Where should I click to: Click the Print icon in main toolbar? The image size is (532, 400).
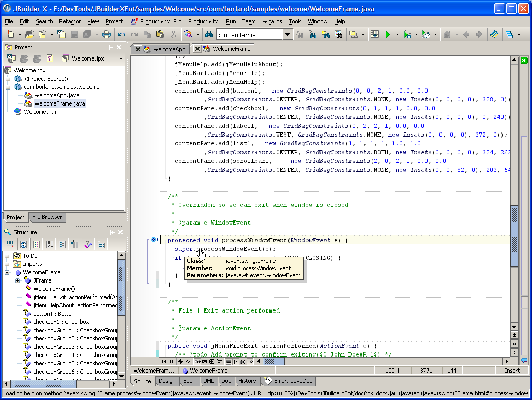[107, 35]
